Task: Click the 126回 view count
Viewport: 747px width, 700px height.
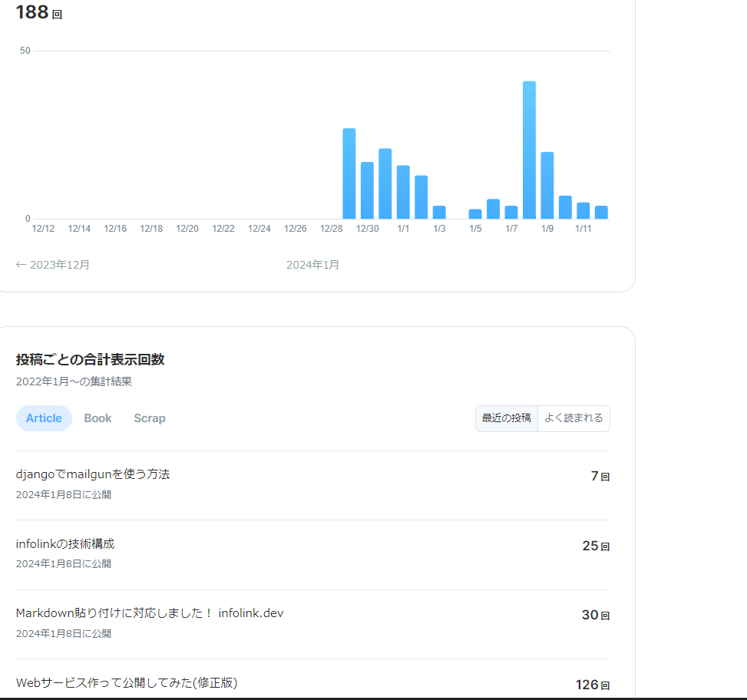Action: 593,685
